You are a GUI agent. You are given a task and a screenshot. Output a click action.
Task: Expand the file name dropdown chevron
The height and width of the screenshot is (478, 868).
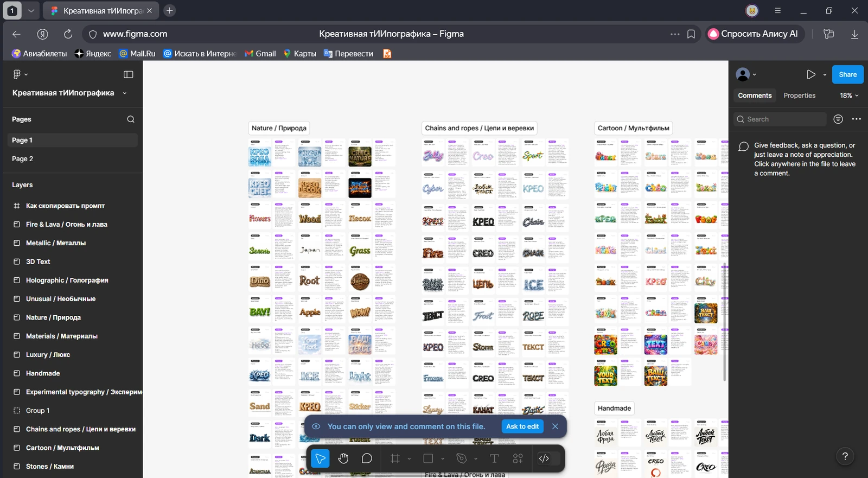pos(125,93)
